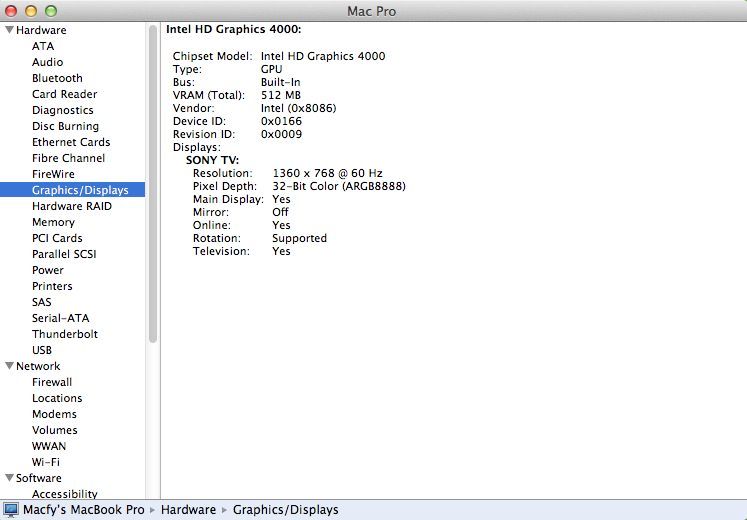Image resolution: width=747 pixels, height=520 pixels.
Task: Select FireWire in the sidebar
Action: coord(53,174)
